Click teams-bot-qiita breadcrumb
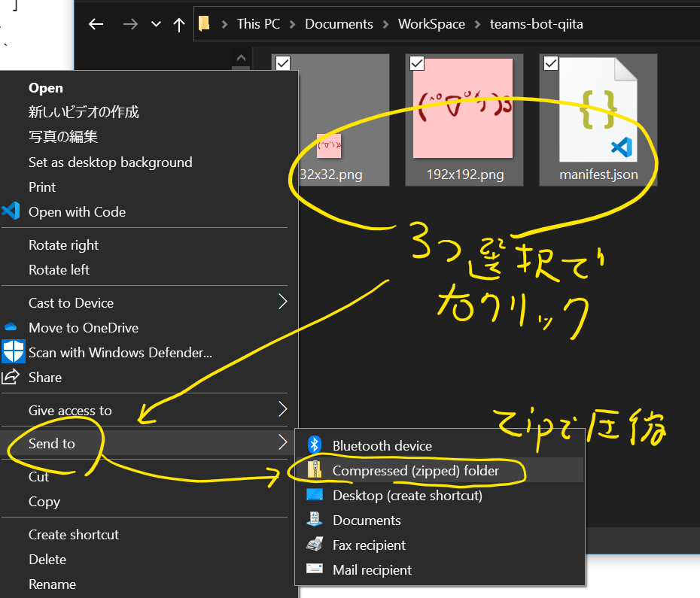The height and width of the screenshot is (598, 700). pos(536,23)
